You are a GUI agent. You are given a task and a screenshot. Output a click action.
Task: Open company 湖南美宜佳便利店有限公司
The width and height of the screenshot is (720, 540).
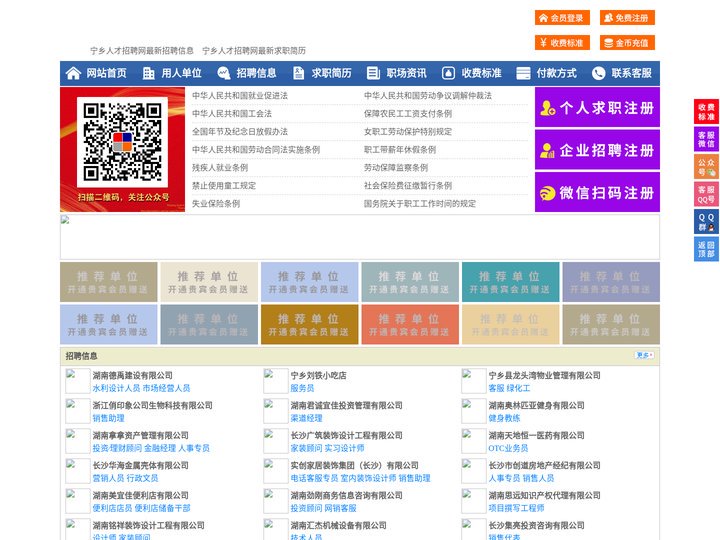click(x=141, y=495)
